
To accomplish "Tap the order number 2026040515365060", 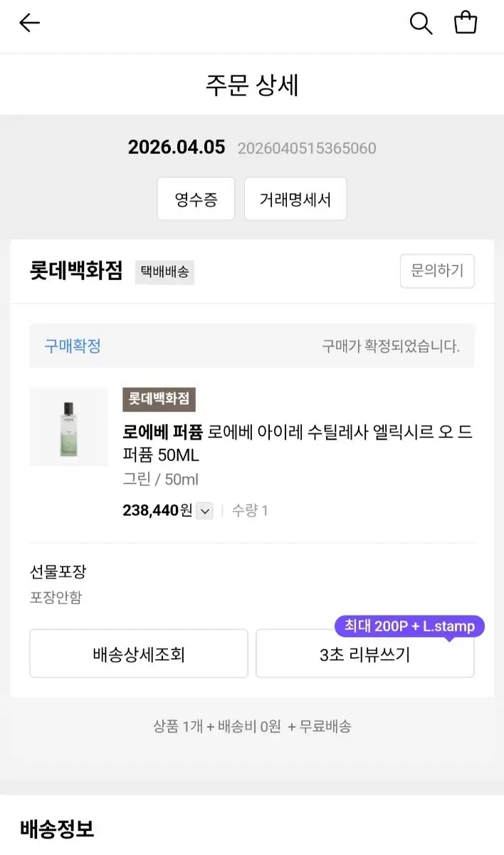I will pyautogui.click(x=306, y=148).
